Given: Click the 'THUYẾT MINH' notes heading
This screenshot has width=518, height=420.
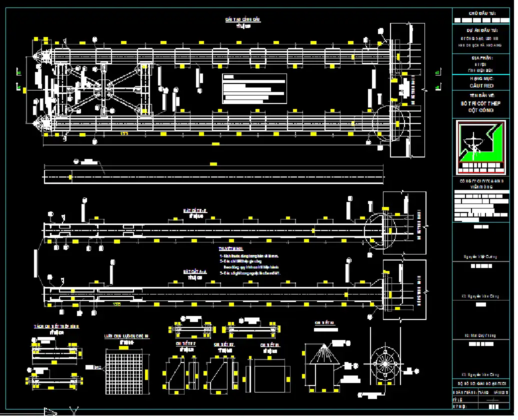Looking at the screenshot, I should click(x=230, y=248).
